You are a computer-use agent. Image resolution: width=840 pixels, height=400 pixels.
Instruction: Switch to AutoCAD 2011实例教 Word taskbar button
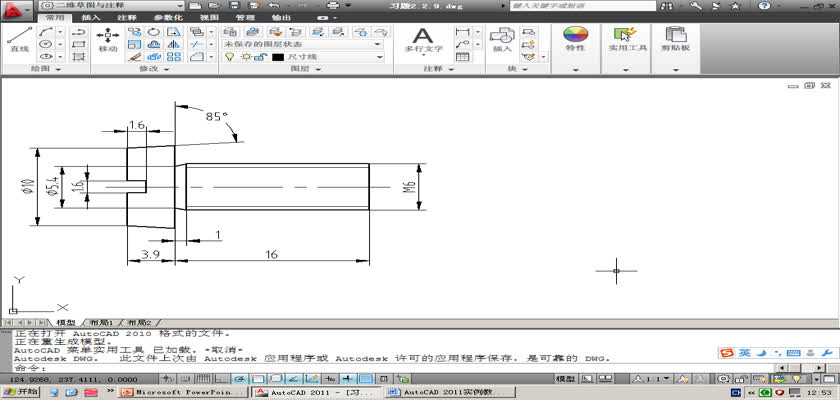[x=449, y=393]
